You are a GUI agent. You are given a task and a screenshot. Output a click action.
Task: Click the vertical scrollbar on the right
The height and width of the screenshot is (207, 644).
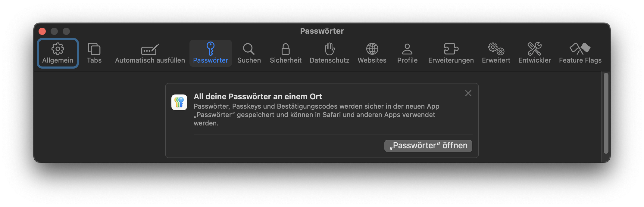pos(606,113)
